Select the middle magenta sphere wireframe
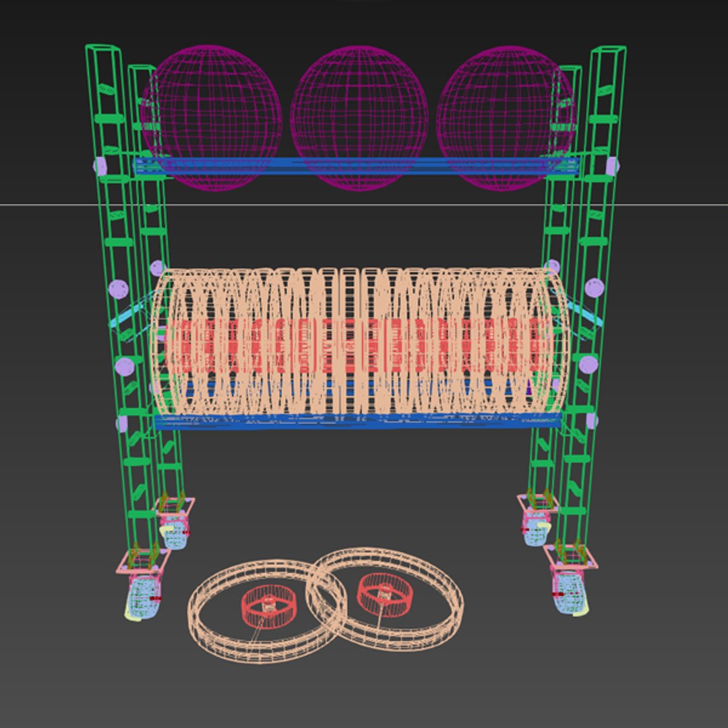The width and height of the screenshot is (728, 728). [x=359, y=118]
